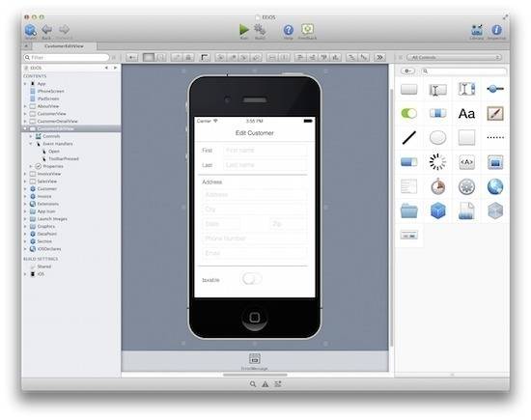The width and height of the screenshot is (531, 420).
Task: Collapse the Event Handlers disclosure triangle
Action: [x=31, y=144]
